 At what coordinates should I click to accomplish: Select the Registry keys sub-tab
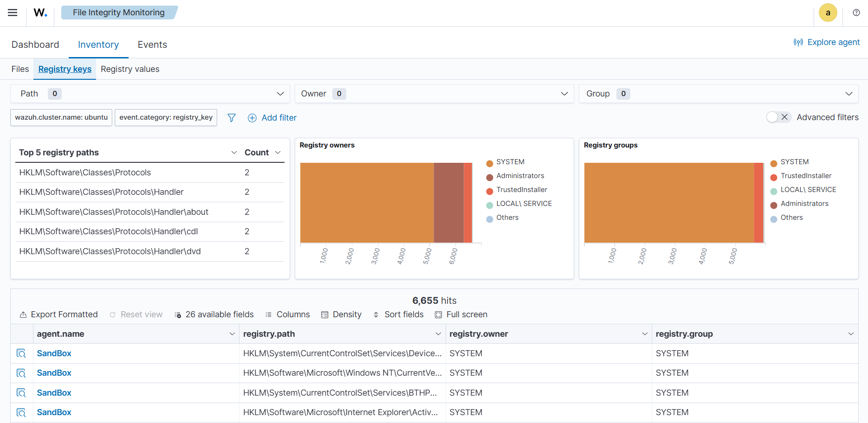pyautogui.click(x=65, y=69)
